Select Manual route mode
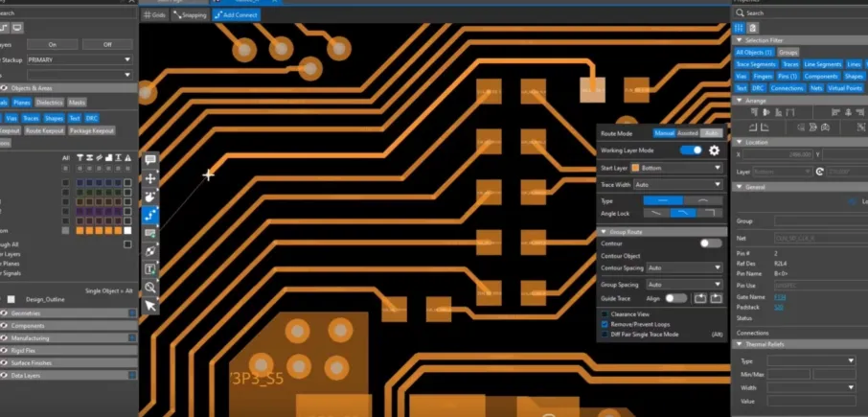Viewport: 868px width, 417px height. (664, 133)
